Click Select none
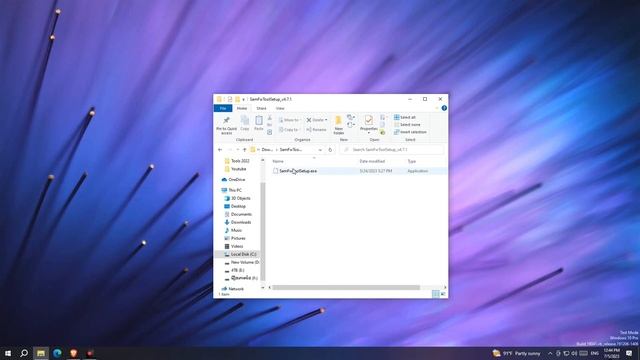The height and width of the screenshot is (360, 640). click(407, 124)
